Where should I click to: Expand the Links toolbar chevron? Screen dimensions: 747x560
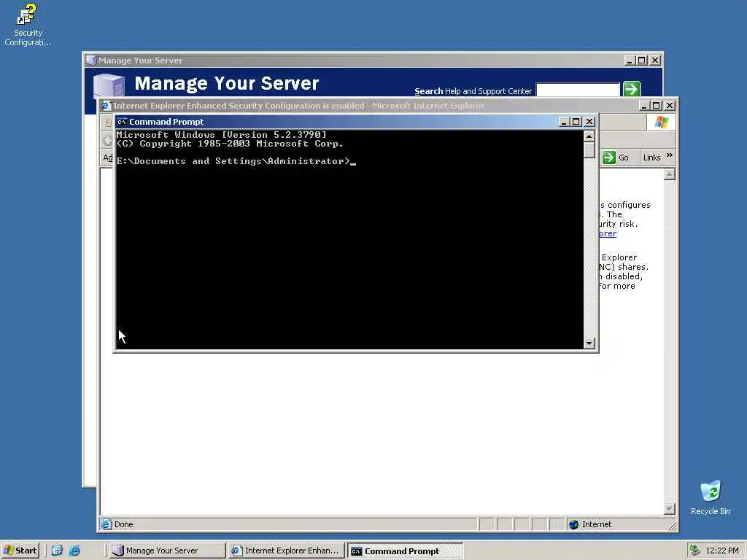click(x=670, y=155)
